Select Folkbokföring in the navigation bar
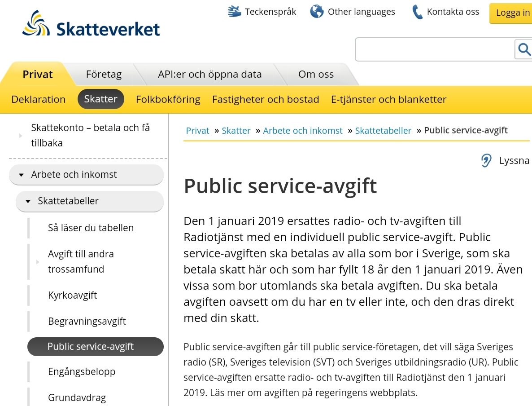The width and height of the screenshot is (532, 406). pos(168,99)
